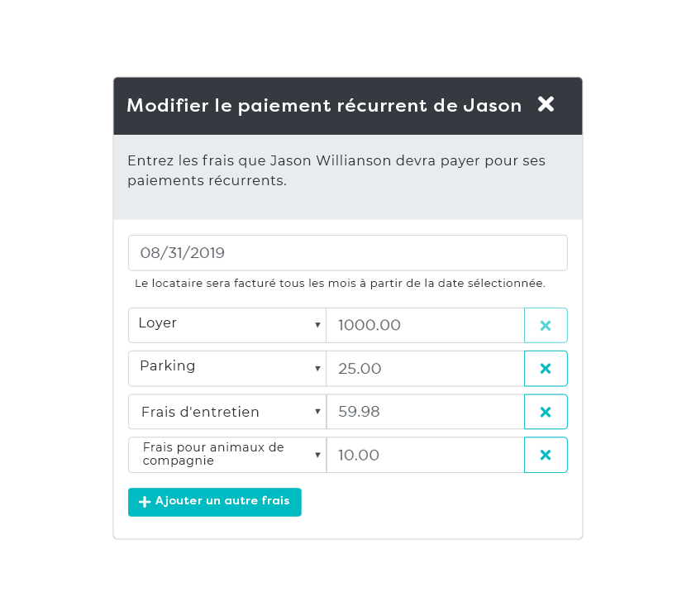Select the 59.98 amount field
696x616 pixels.
425,412
